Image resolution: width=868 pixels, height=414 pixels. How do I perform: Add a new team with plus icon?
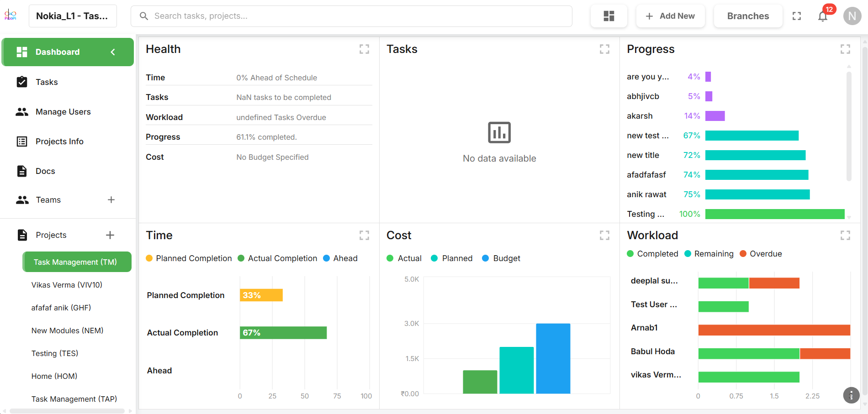coord(111,200)
